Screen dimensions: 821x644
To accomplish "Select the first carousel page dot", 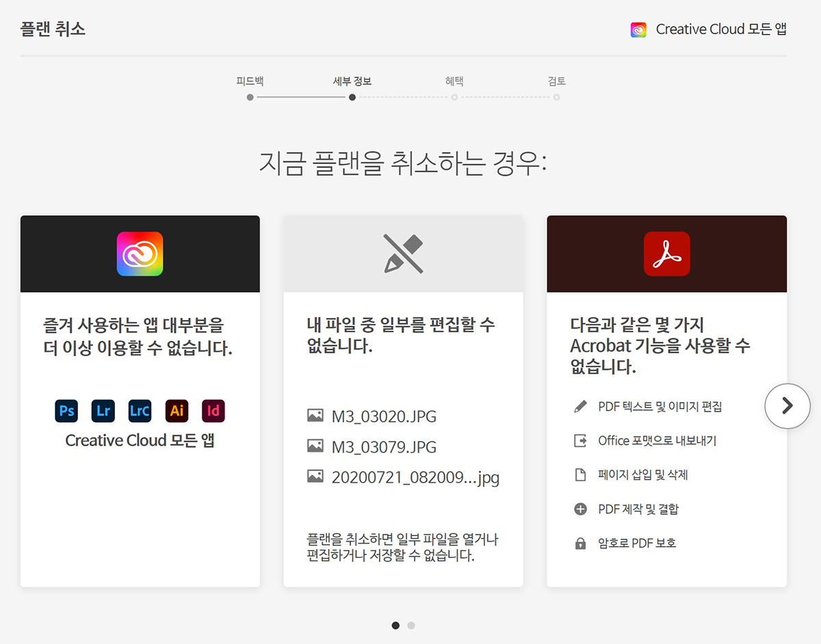I will click(x=395, y=625).
